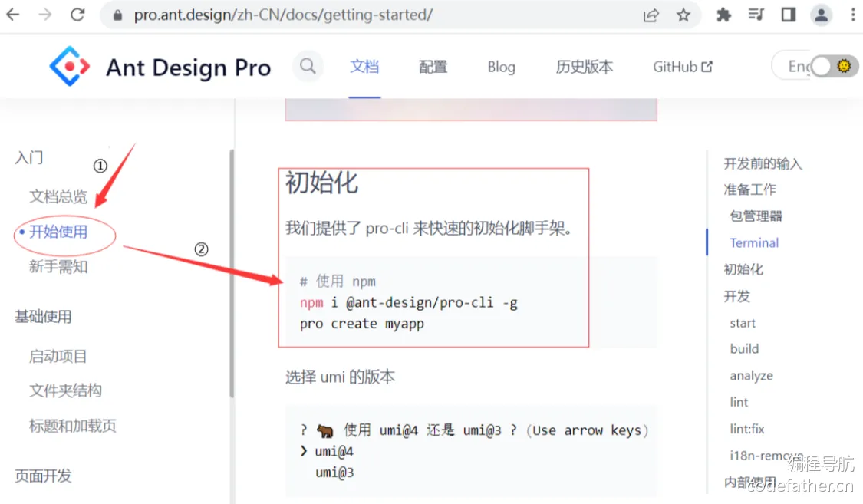The height and width of the screenshot is (504, 863).
Task: Jump to build in the outline
Action: [x=744, y=349]
